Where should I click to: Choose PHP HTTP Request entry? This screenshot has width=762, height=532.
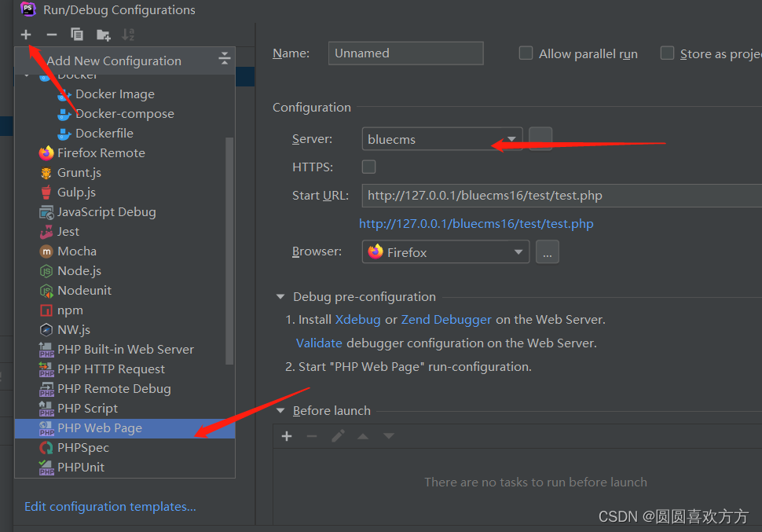coord(125,369)
